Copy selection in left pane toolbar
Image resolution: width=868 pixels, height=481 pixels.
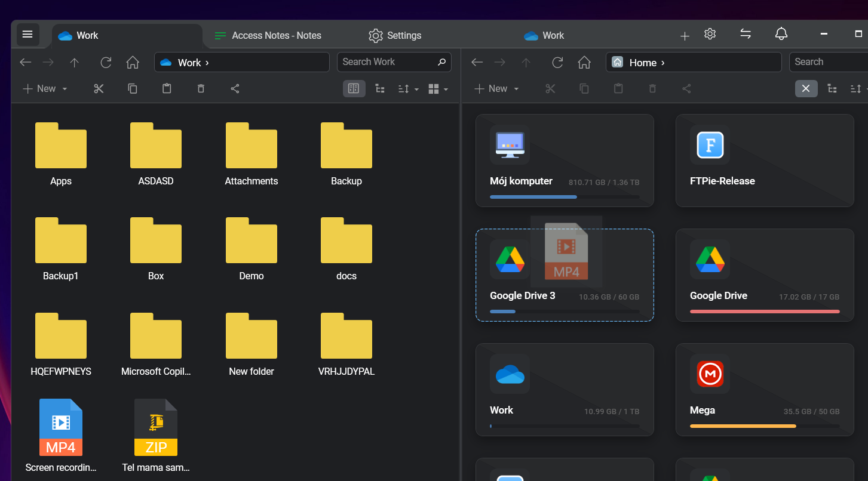[x=133, y=88]
